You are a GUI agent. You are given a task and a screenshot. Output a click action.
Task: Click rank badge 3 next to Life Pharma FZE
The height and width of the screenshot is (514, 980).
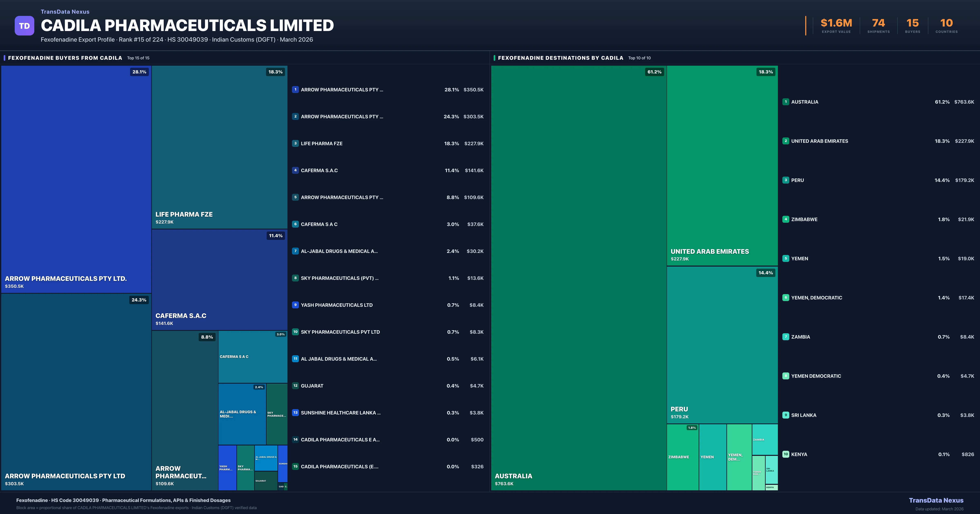pos(295,143)
